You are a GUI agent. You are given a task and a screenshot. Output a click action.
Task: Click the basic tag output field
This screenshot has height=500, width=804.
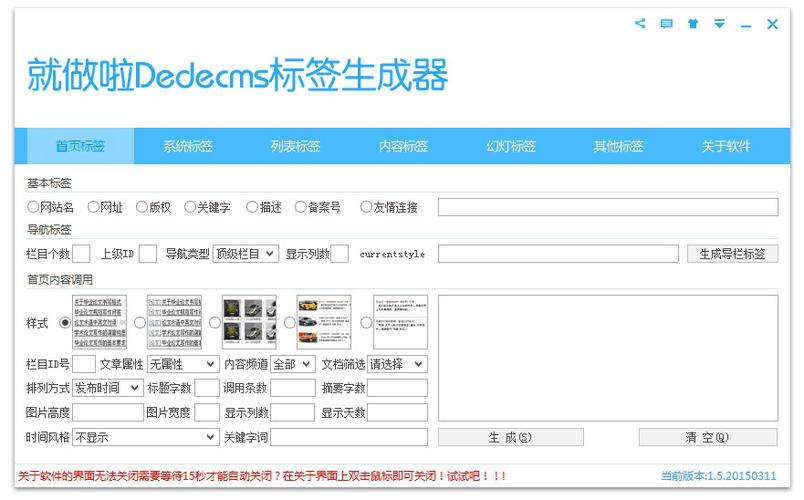coord(608,207)
